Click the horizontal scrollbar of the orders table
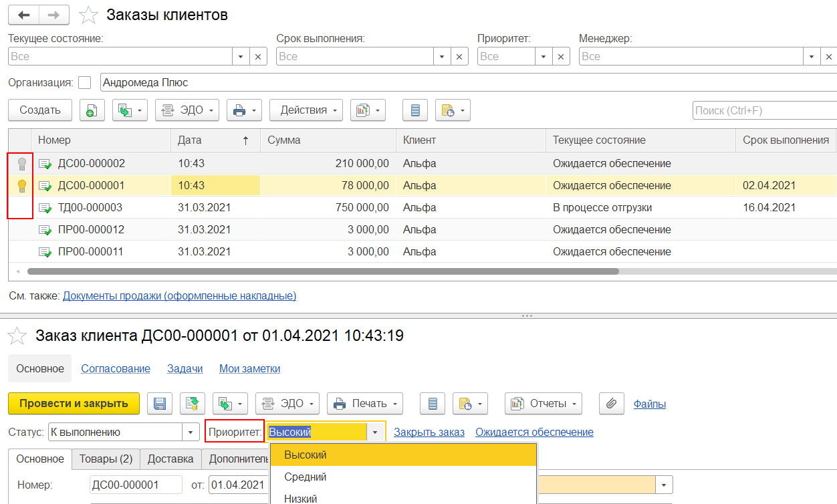 [x=322, y=271]
